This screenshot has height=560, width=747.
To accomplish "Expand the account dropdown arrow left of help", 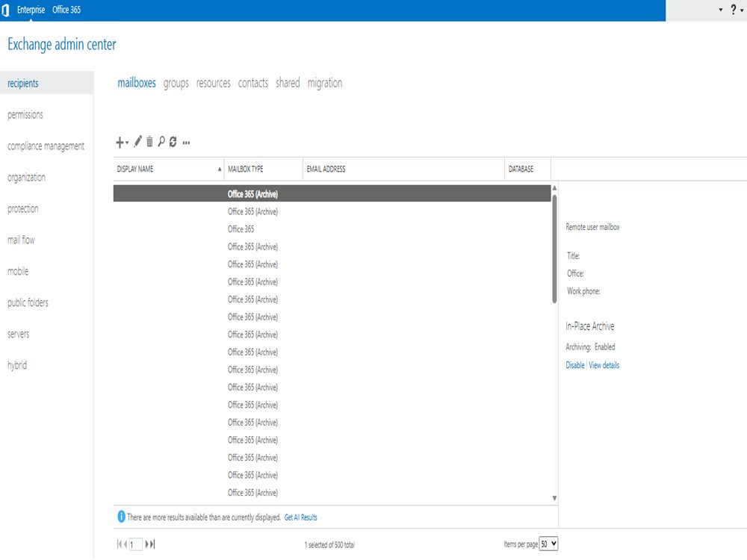I will (721, 10).
